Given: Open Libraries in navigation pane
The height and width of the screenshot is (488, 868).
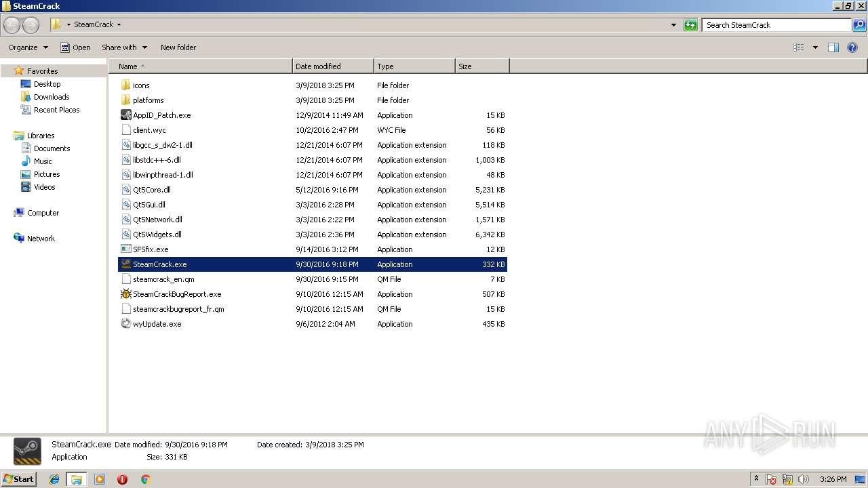Looking at the screenshot, I should click(41, 136).
